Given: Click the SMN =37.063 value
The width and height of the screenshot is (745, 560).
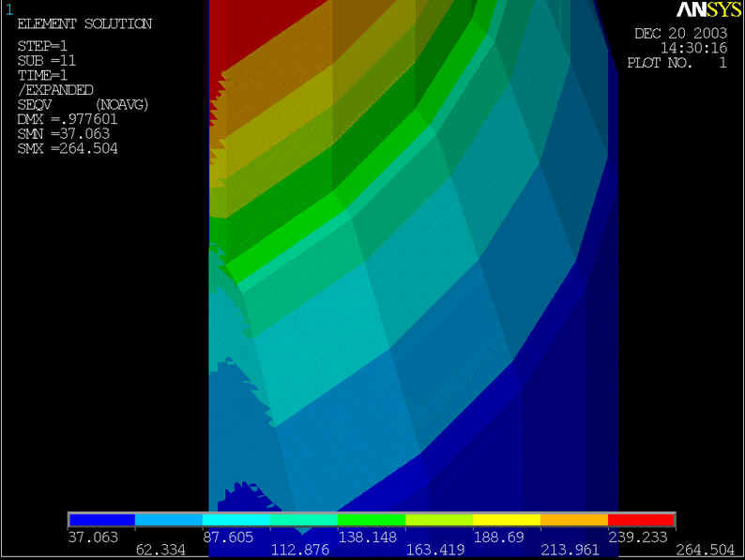Looking at the screenshot, I should point(63,134).
